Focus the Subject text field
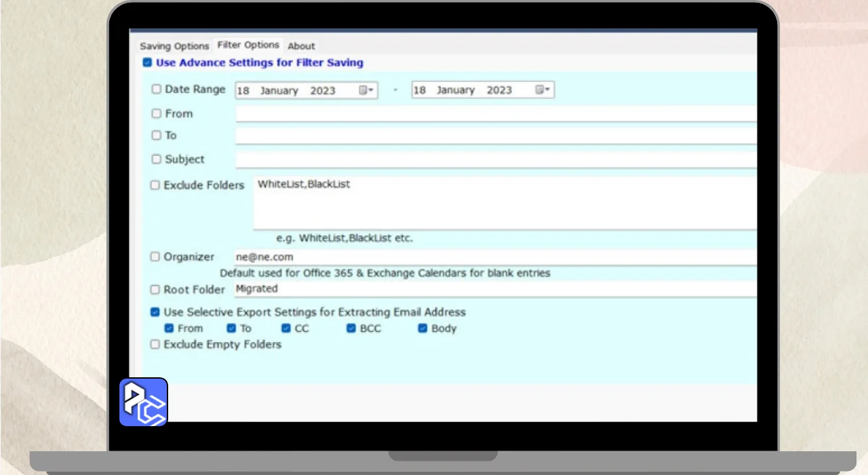The image size is (868, 475). click(496, 159)
